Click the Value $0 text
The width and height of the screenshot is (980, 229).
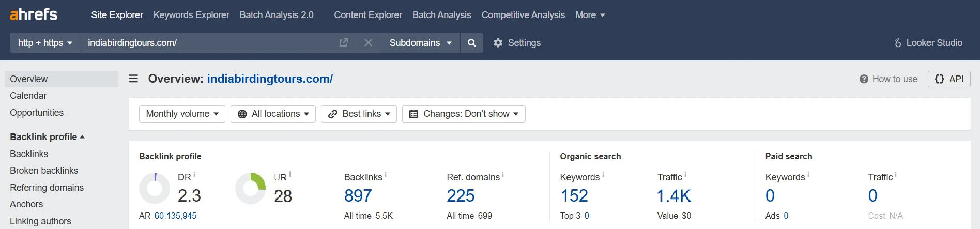pyautogui.click(x=674, y=216)
